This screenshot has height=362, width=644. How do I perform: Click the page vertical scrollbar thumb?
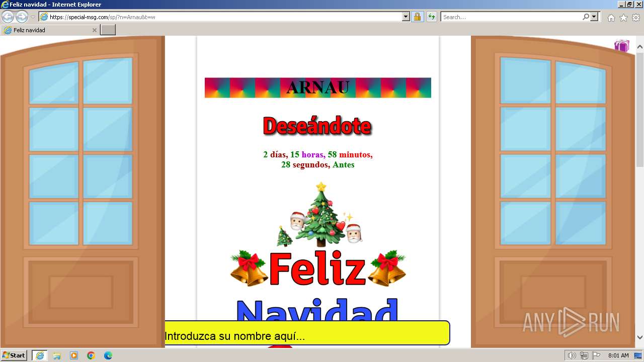640,110
